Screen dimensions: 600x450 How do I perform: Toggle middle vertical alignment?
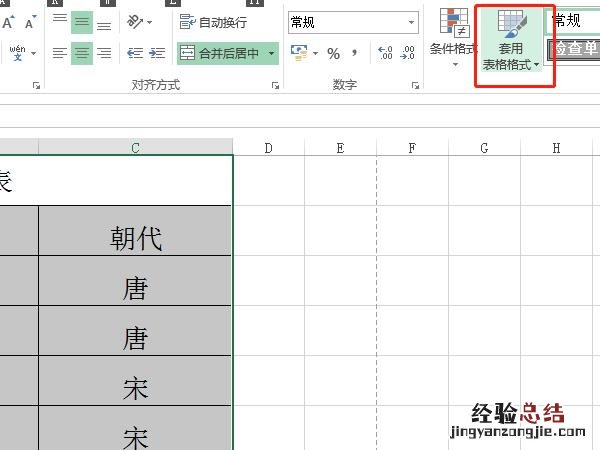82,23
